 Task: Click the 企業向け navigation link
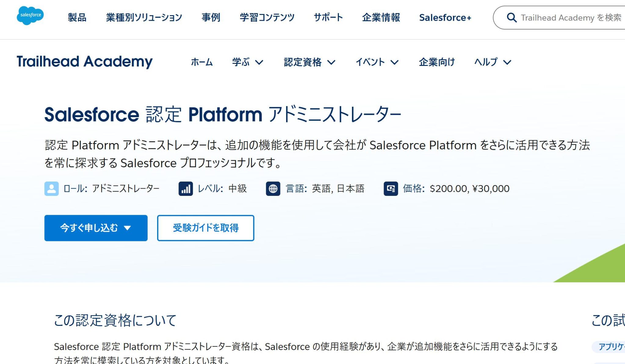tap(437, 62)
